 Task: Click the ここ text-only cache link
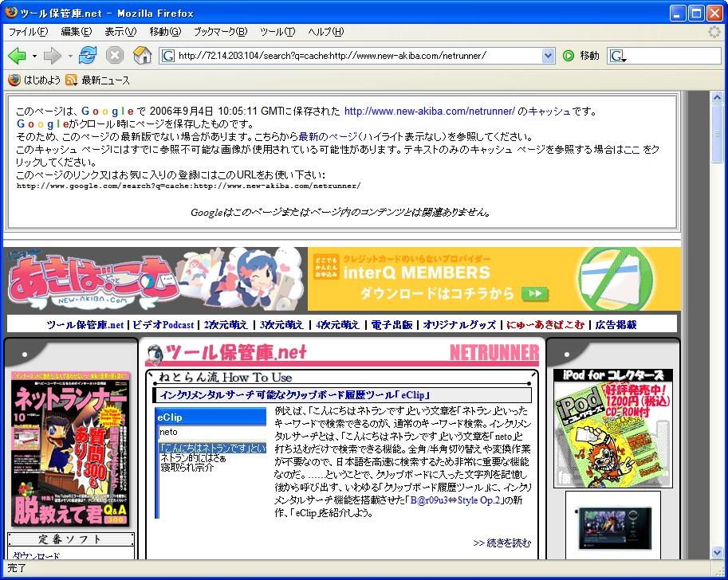[632, 150]
